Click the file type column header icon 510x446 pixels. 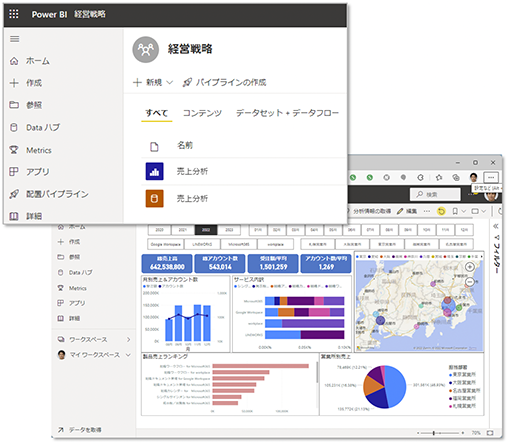click(x=154, y=147)
